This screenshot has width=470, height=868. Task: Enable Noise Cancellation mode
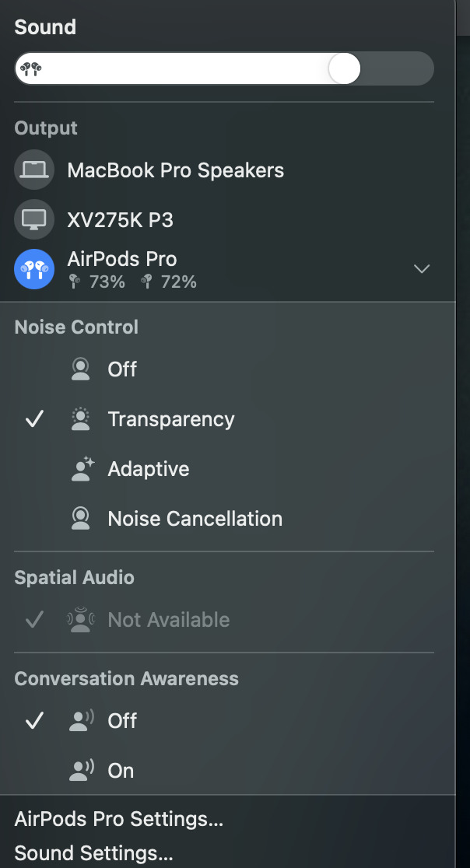[195, 519]
